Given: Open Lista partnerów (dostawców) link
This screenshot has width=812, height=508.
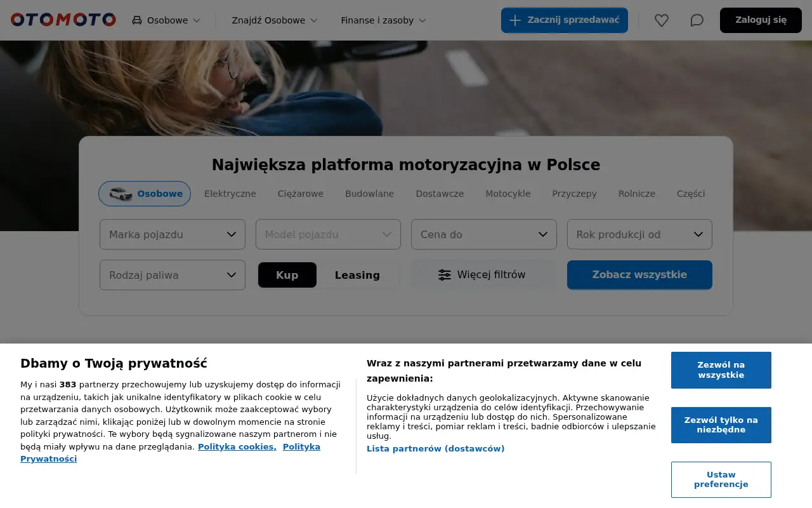Looking at the screenshot, I should (x=436, y=448).
